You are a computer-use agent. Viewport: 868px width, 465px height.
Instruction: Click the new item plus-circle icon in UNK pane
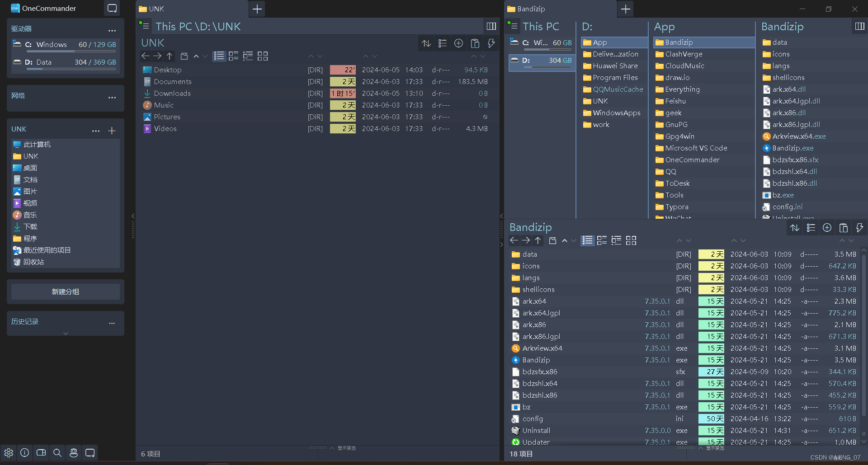pos(458,43)
